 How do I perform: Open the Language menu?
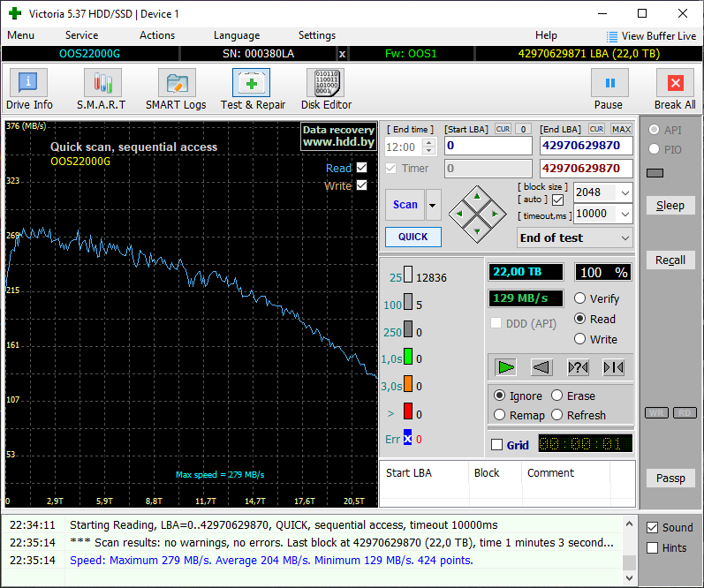point(236,35)
